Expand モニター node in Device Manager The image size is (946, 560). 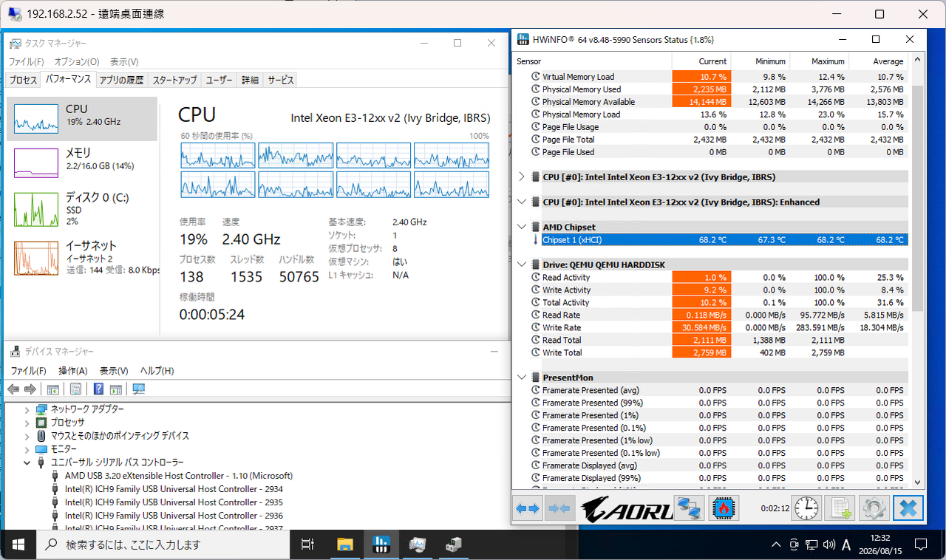27,449
